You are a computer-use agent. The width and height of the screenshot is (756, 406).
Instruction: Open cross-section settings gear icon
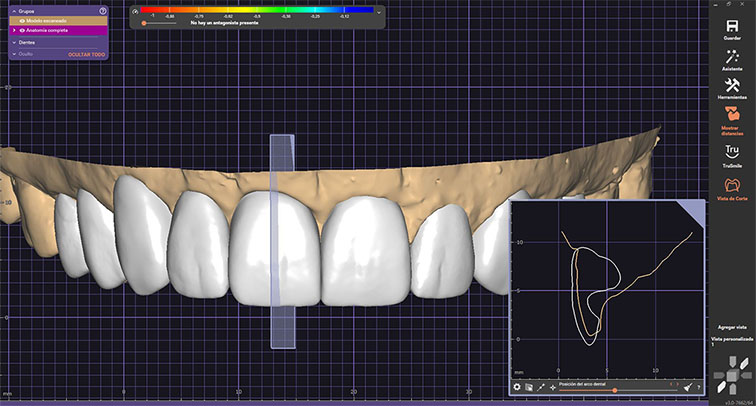(x=517, y=386)
